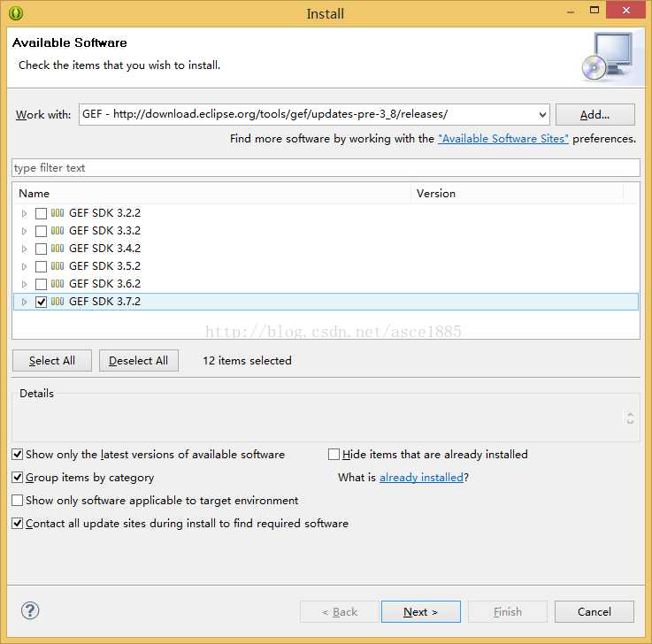
Task: Select the GEF SDK 3.3.2 row text
Action: tap(104, 231)
